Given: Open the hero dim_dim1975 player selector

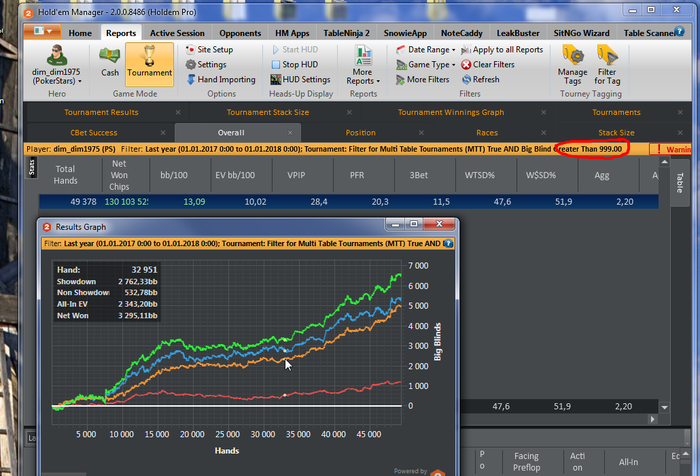Looking at the screenshot, I should [x=57, y=65].
